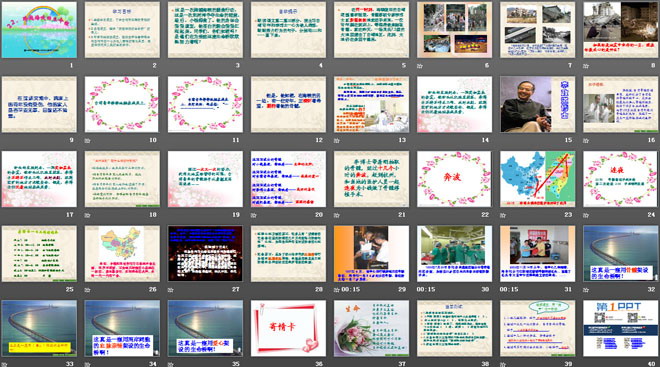Click the animation star under slide 18
660x367 pixels.
87,215
